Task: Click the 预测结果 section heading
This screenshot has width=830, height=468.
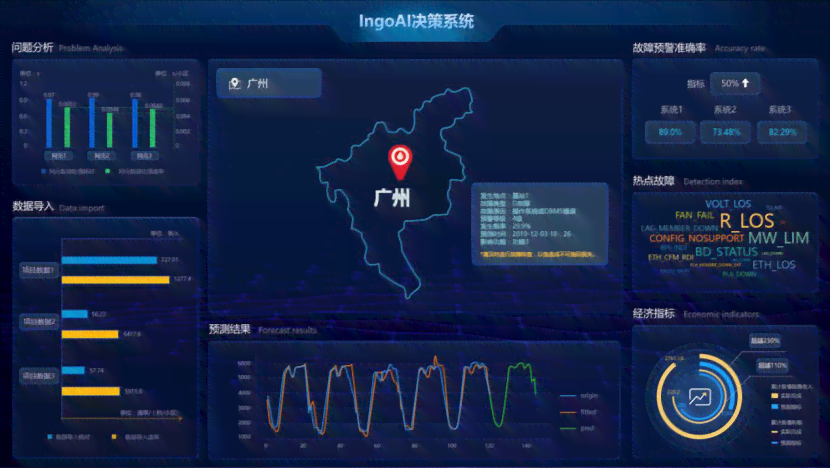Action: pyautogui.click(x=229, y=329)
